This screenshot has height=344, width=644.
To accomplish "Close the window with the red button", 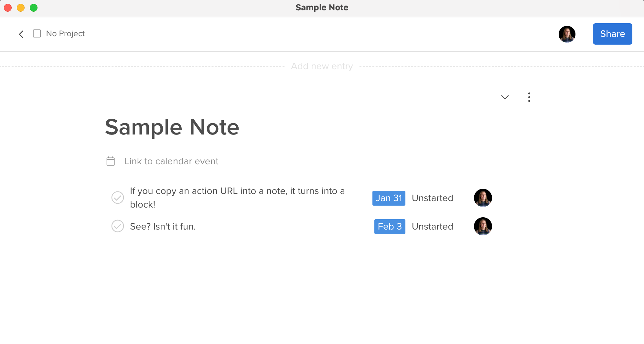I will point(8,7).
